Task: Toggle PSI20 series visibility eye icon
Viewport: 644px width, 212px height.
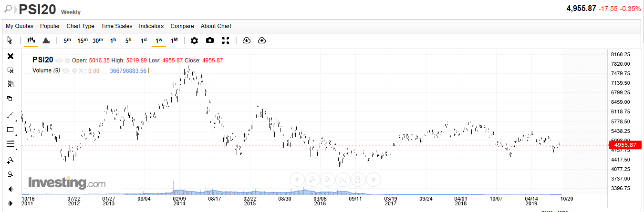Action: click(x=60, y=61)
